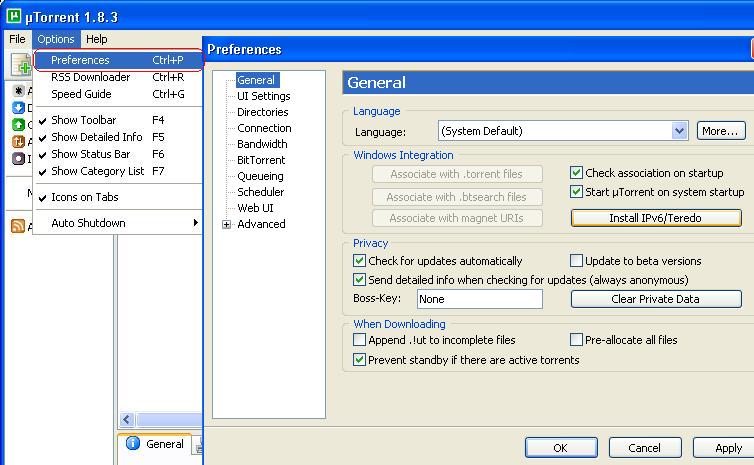This screenshot has width=754, height=465.
Task: Select Queueing in preferences tree
Action: click(x=260, y=176)
